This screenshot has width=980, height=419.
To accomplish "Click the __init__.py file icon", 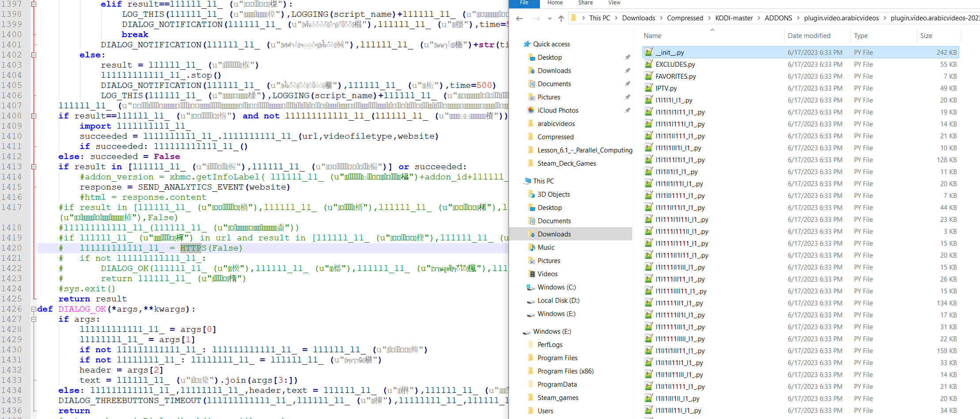I will point(649,52).
